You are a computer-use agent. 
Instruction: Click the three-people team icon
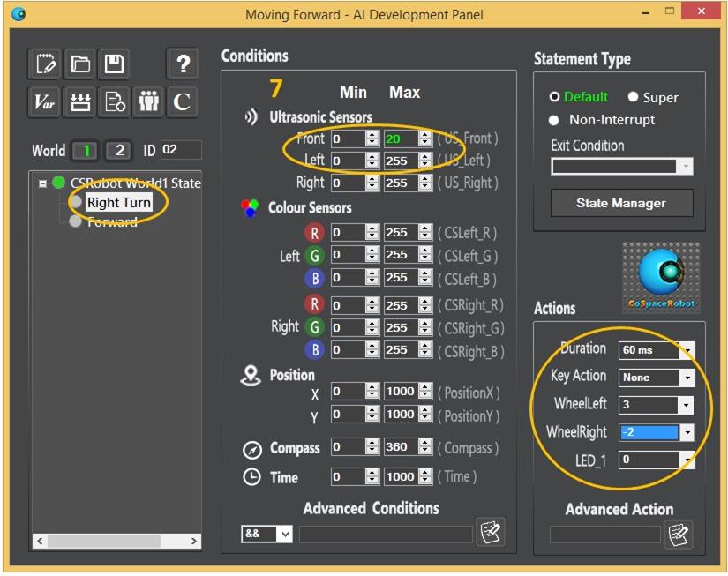(148, 101)
